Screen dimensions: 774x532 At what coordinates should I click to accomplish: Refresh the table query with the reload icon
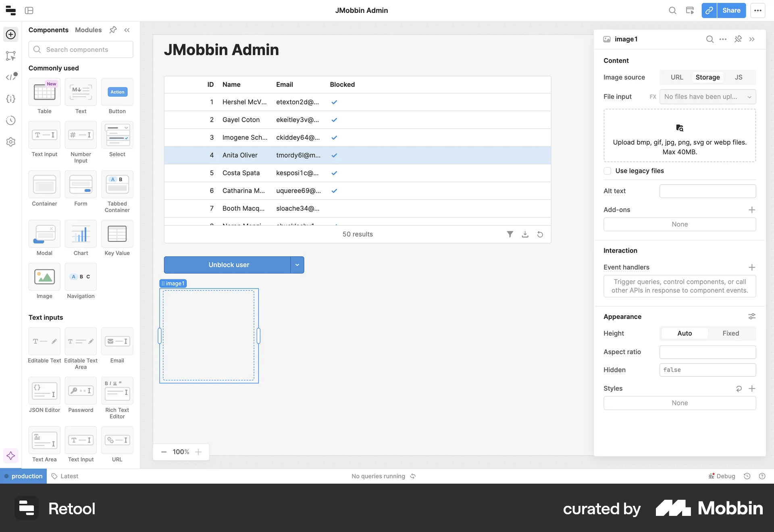click(x=540, y=234)
